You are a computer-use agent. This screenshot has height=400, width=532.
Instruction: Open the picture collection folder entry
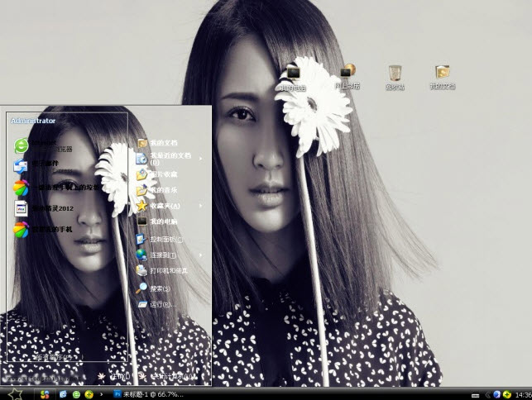point(157,174)
